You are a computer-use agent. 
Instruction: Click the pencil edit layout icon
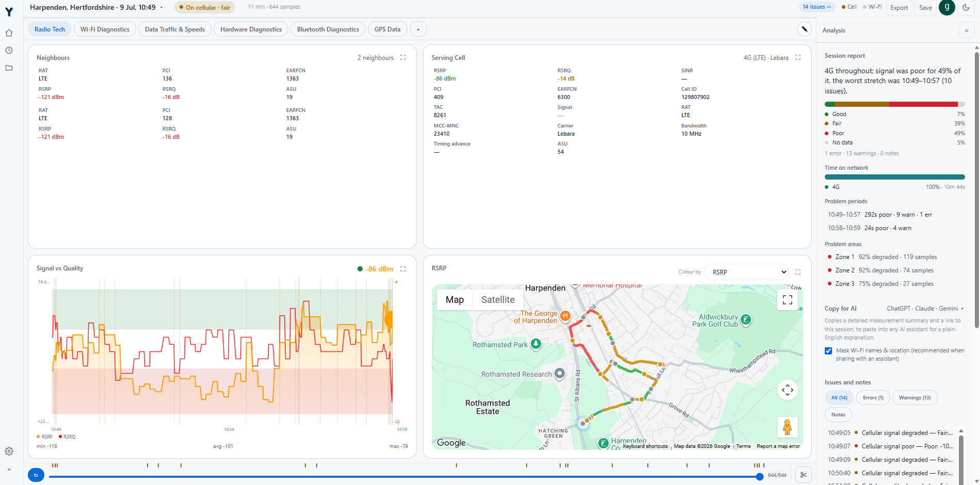click(804, 29)
